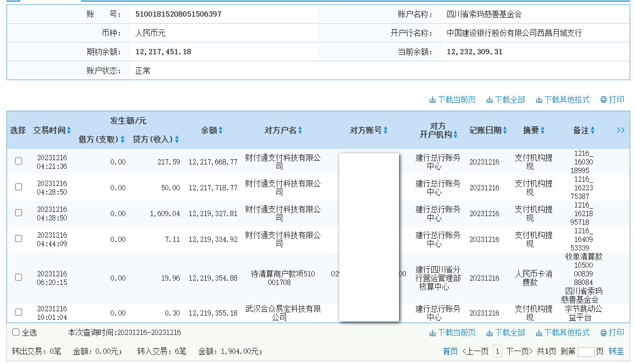Check the 06:20:15 transaction checkbox
The width and height of the screenshot is (634, 364).
[x=19, y=277]
